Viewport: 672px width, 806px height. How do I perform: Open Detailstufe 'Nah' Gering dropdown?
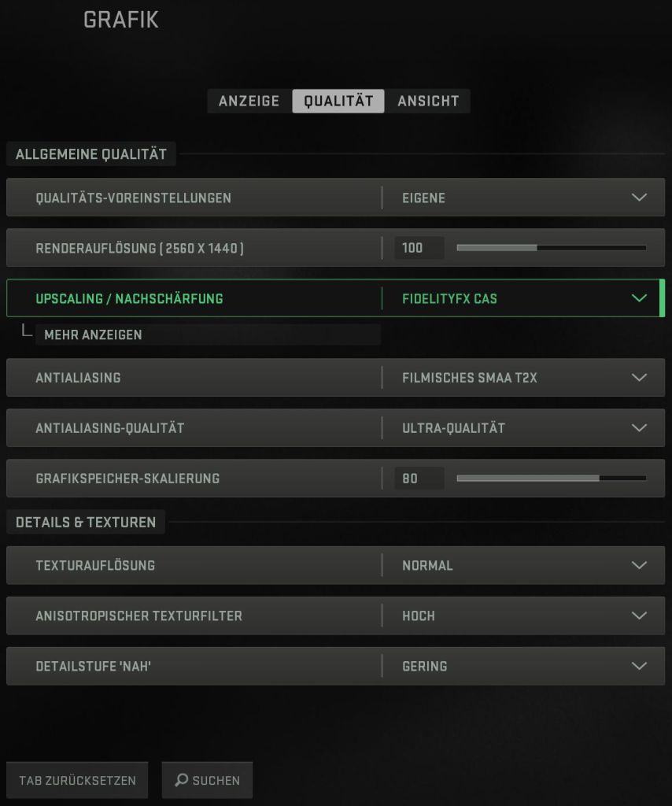[523, 666]
